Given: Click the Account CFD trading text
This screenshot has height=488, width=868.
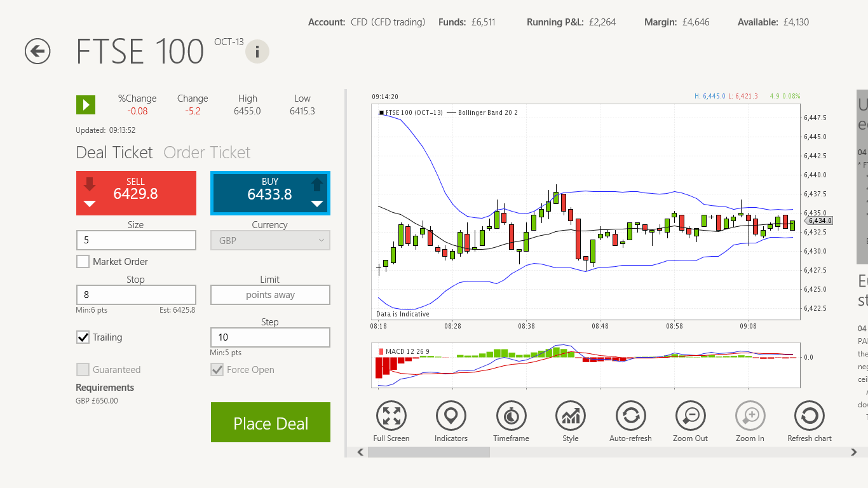Looking at the screenshot, I should pyautogui.click(x=388, y=22).
